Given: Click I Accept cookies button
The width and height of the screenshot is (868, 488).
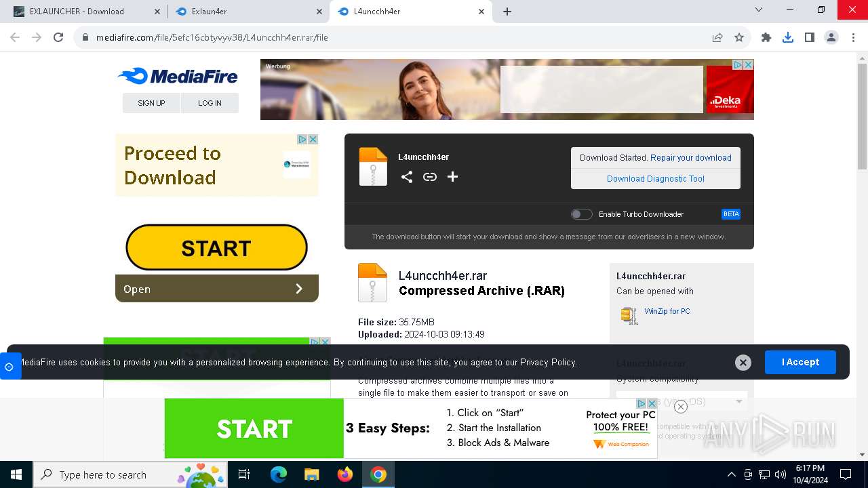Looking at the screenshot, I should pos(800,362).
